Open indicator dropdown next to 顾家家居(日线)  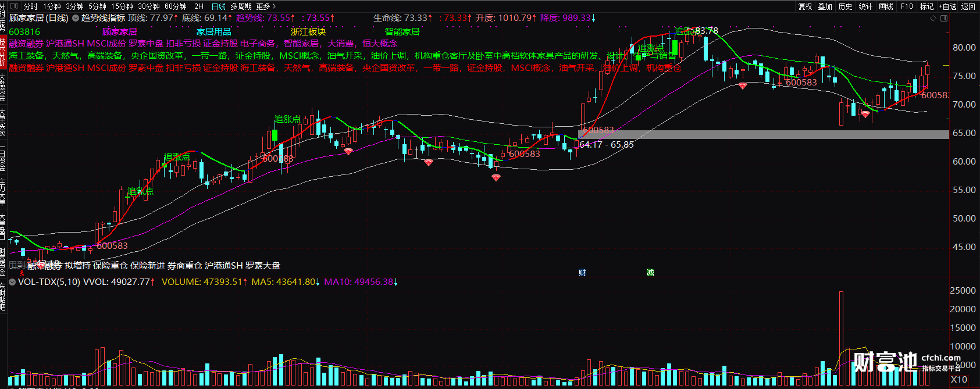(x=74, y=18)
